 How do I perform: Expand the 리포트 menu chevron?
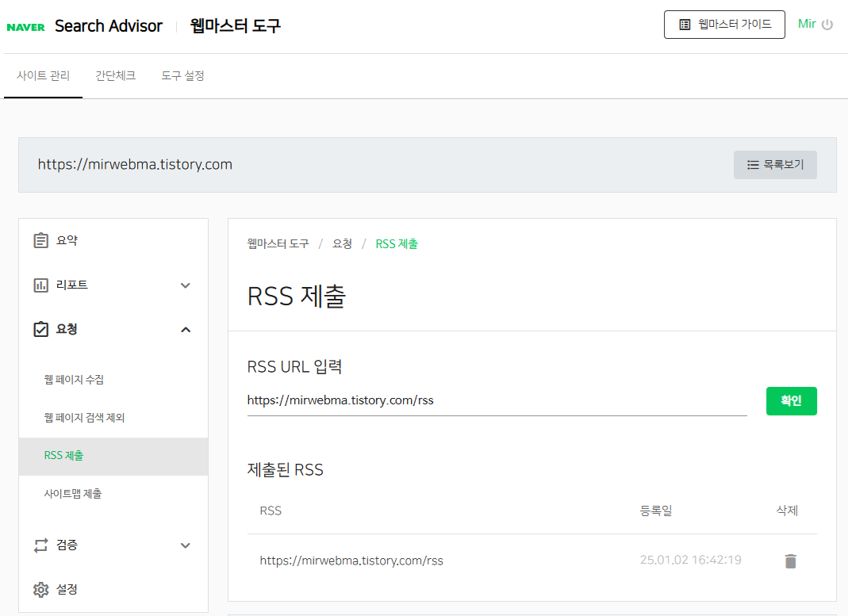click(186, 285)
